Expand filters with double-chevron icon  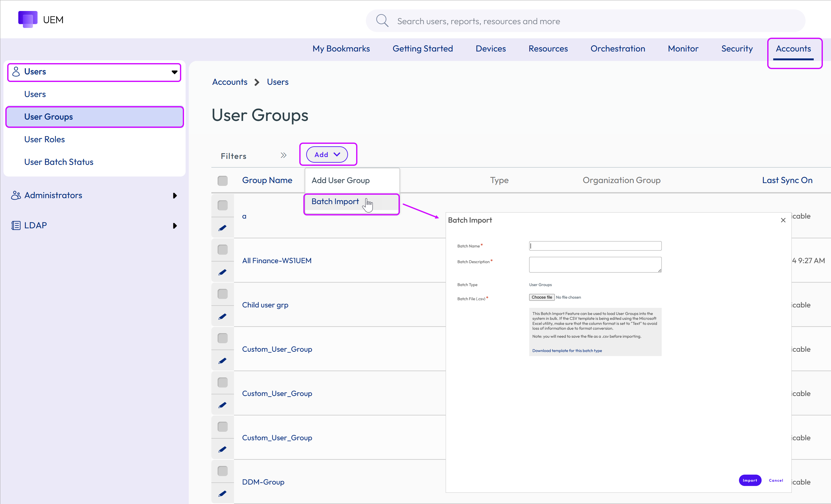tap(283, 155)
